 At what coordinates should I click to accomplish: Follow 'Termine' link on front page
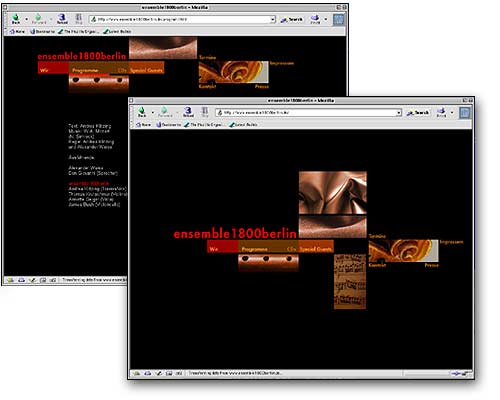[377, 236]
